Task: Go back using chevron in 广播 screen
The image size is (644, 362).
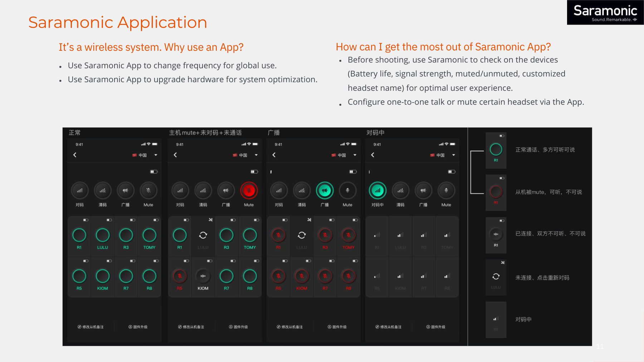Action: [x=274, y=155]
